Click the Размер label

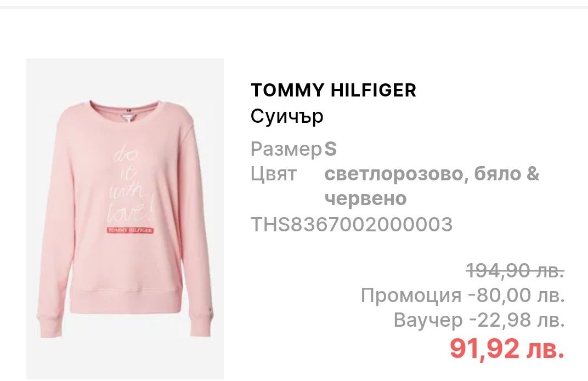click(286, 149)
